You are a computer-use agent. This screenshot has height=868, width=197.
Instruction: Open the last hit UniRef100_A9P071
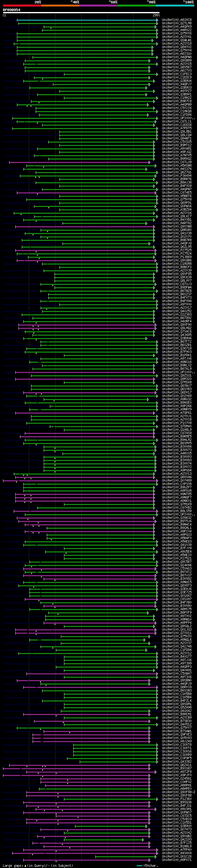(177, 860)
